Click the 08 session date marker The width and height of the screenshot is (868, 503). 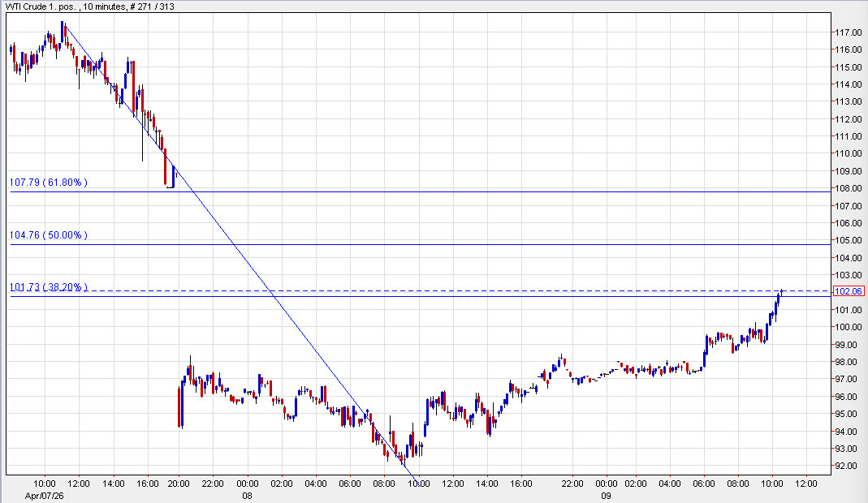click(246, 493)
